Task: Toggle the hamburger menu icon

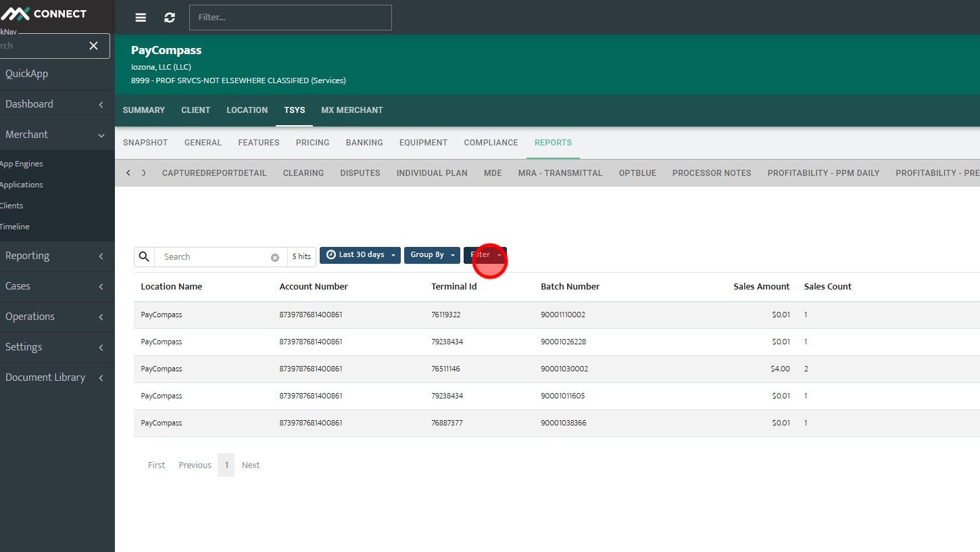Action: [141, 18]
